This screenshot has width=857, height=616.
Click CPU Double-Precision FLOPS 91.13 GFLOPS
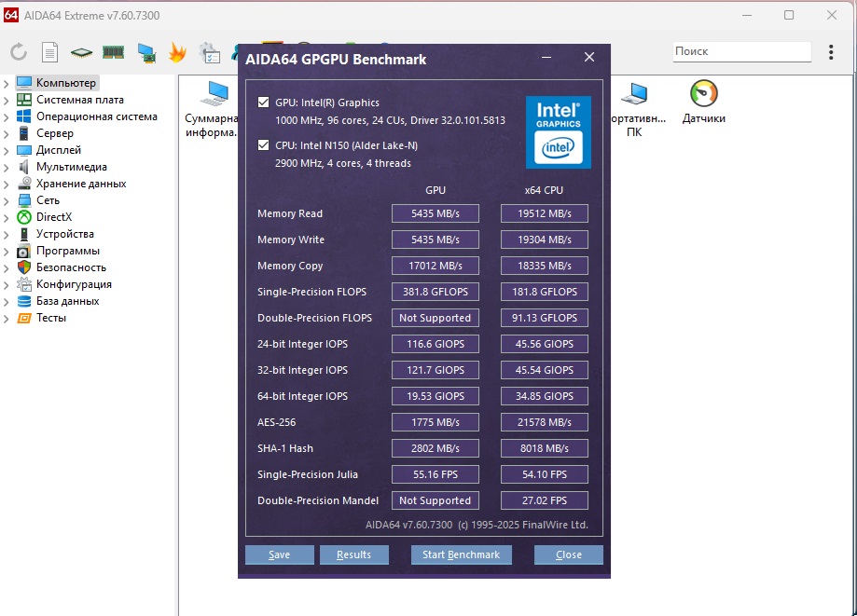click(x=545, y=318)
